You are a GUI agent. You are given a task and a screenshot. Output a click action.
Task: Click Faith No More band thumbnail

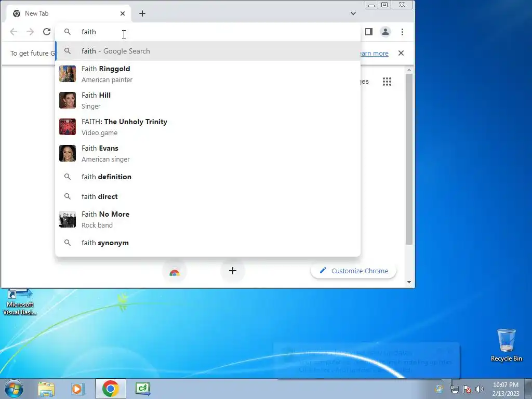pos(68,220)
